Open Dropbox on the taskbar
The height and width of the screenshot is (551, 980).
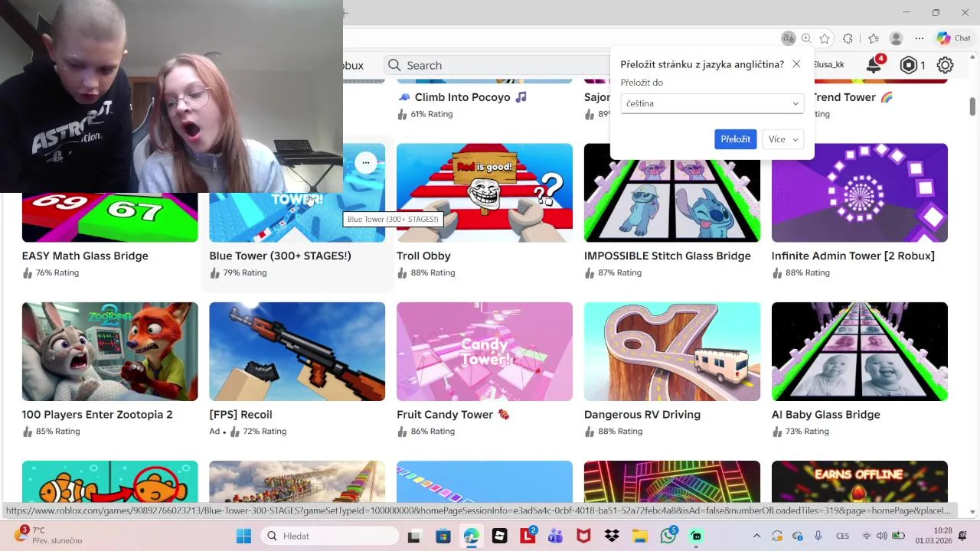point(612,536)
